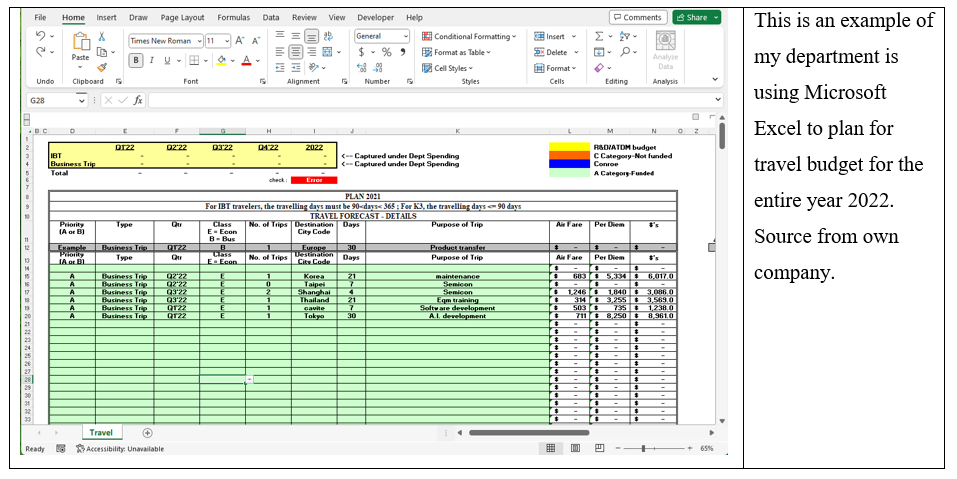Image resolution: width=957 pixels, height=479 pixels.
Task: Select the Travel sheet tab
Action: [101, 433]
